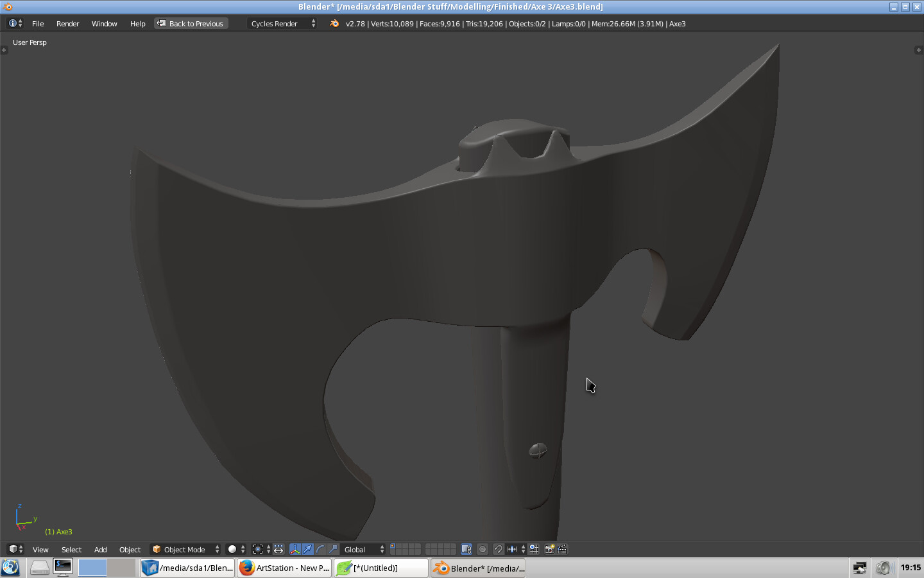924x578 pixels.
Task: Open the Add menu in viewport header
Action: pos(100,550)
